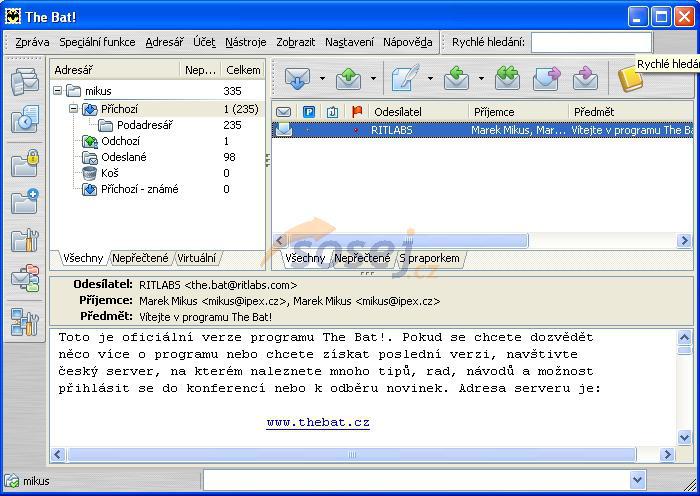Sort by Odesílatel column header

tap(418, 112)
